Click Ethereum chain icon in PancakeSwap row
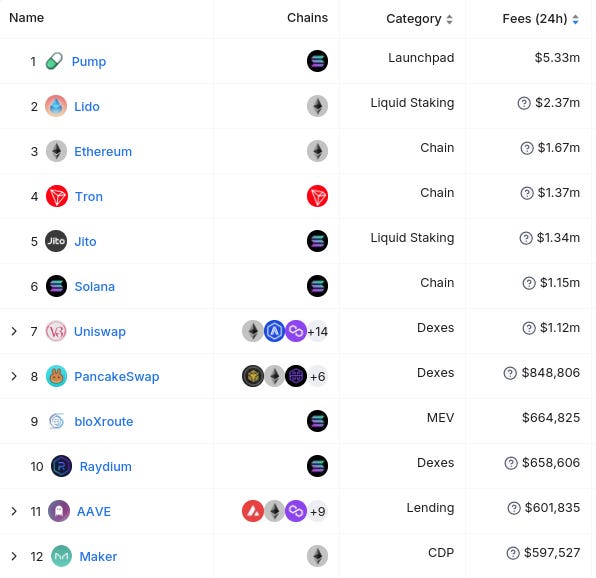The image size is (596, 578). tap(274, 376)
